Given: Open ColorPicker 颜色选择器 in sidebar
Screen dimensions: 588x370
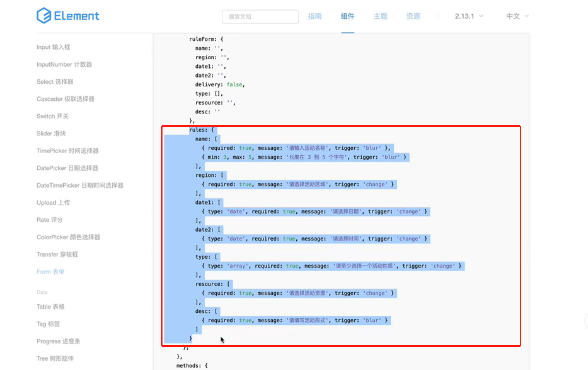Looking at the screenshot, I should pos(68,237).
